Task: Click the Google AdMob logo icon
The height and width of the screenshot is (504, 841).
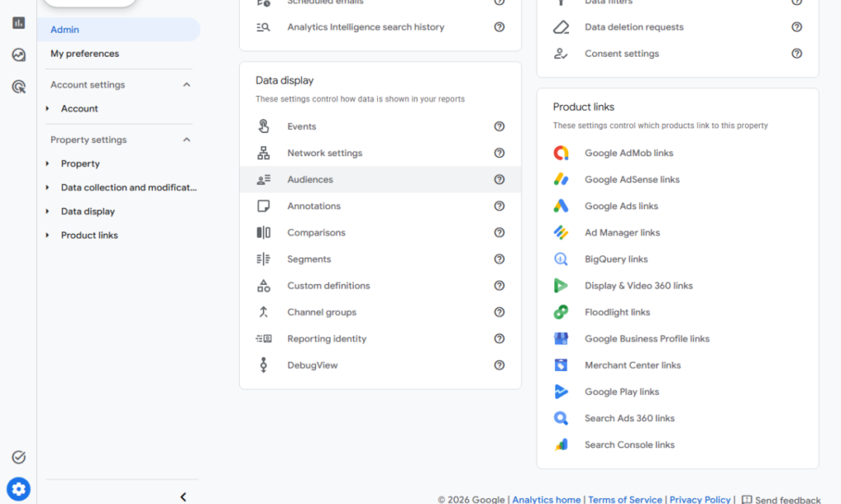Action: [x=561, y=153]
